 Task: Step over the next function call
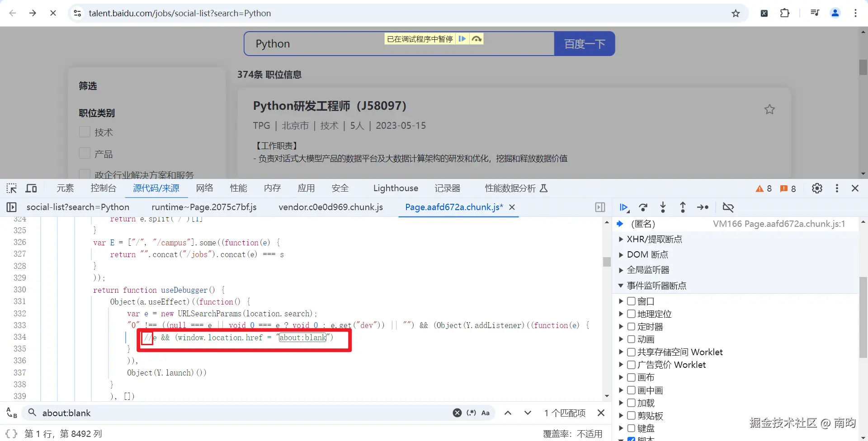(x=643, y=207)
